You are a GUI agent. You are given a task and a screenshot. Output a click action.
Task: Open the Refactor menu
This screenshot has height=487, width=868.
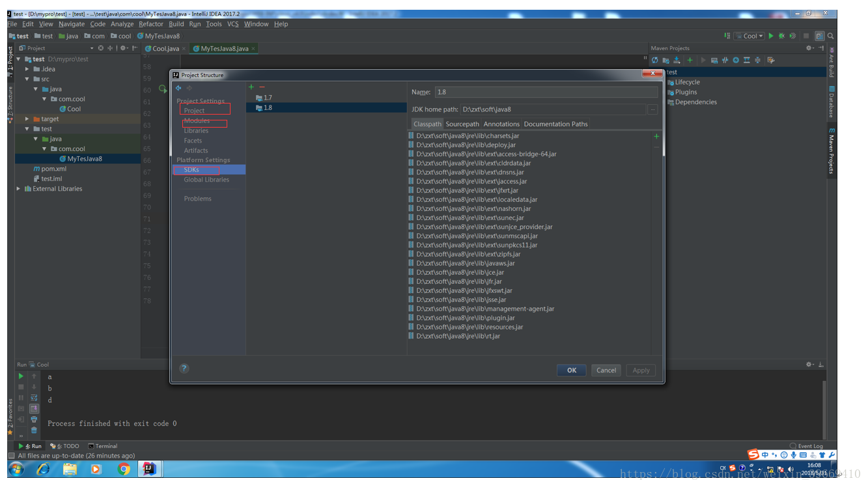(x=151, y=24)
